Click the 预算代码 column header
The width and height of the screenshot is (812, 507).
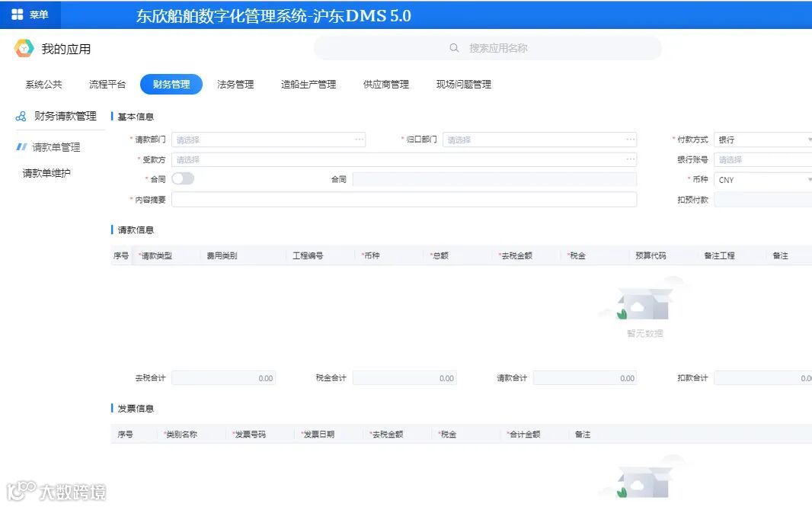tap(651, 255)
